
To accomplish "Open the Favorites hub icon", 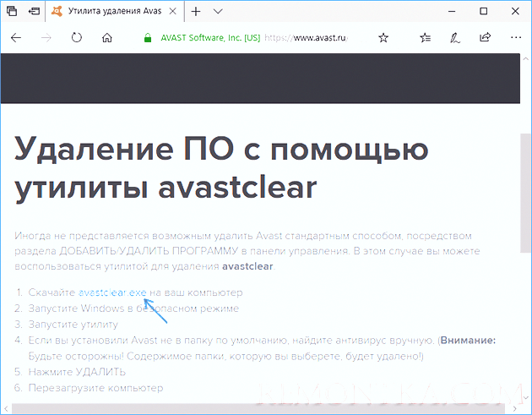I will coord(425,37).
